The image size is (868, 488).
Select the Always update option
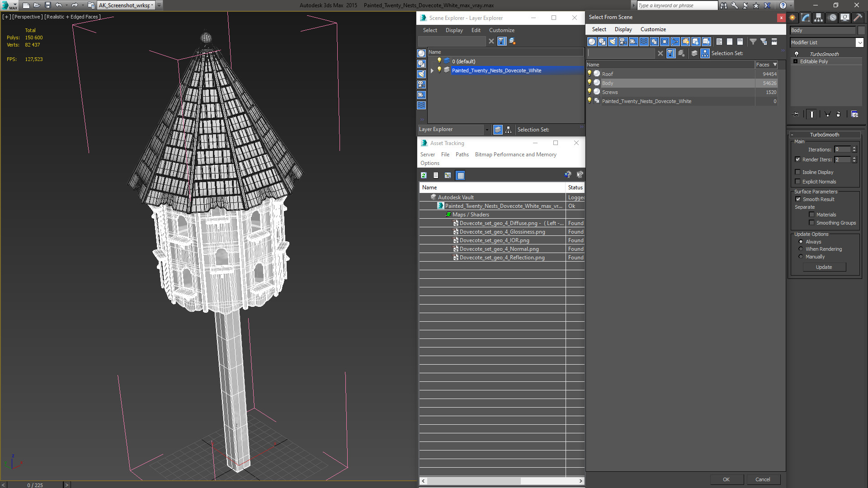pos(801,242)
